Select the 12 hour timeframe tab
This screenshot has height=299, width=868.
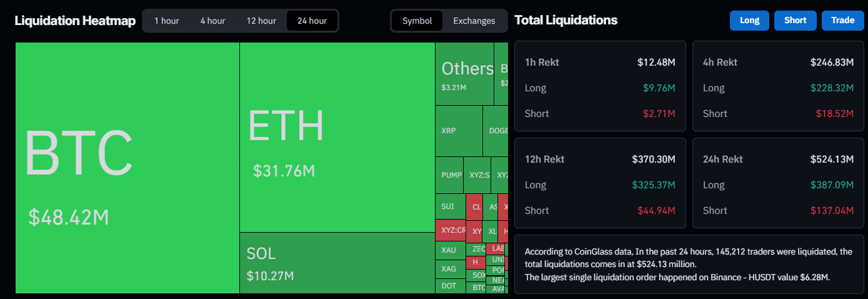261,21
